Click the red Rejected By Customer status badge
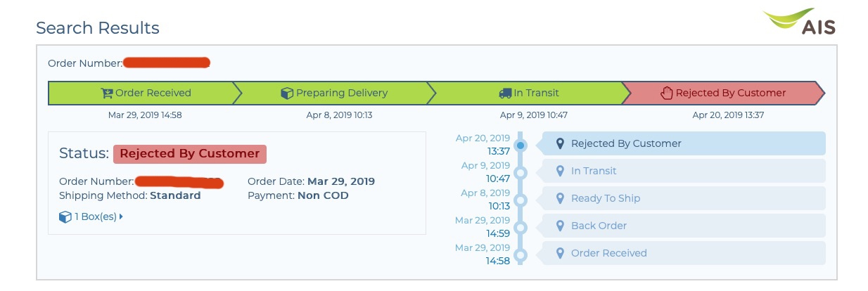This screenshot has height=291, width=868. coord(190,154)
